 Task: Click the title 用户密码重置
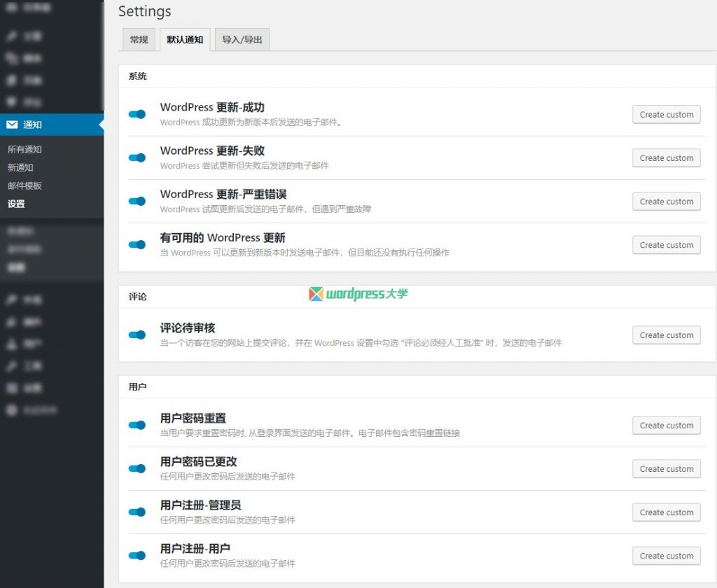tap(193, 418)
